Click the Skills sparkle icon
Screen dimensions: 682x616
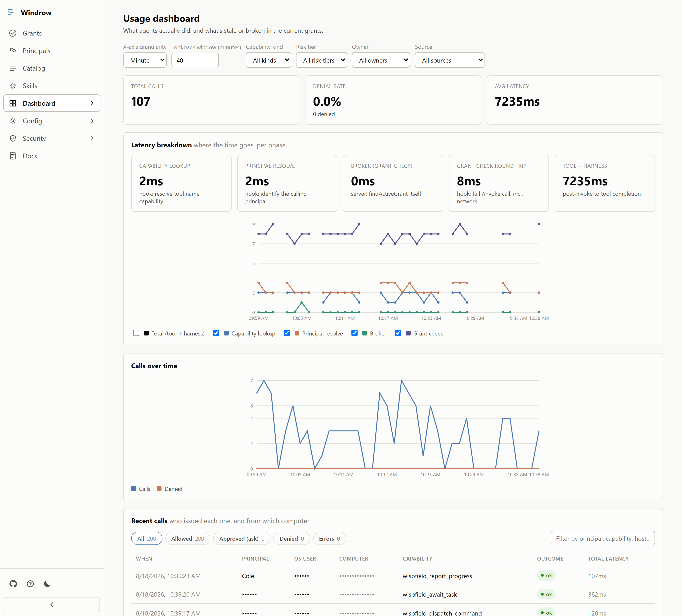point(13,86)
